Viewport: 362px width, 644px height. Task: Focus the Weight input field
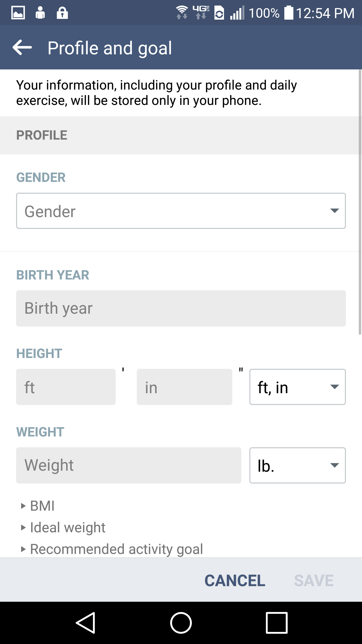coord(129,465)
